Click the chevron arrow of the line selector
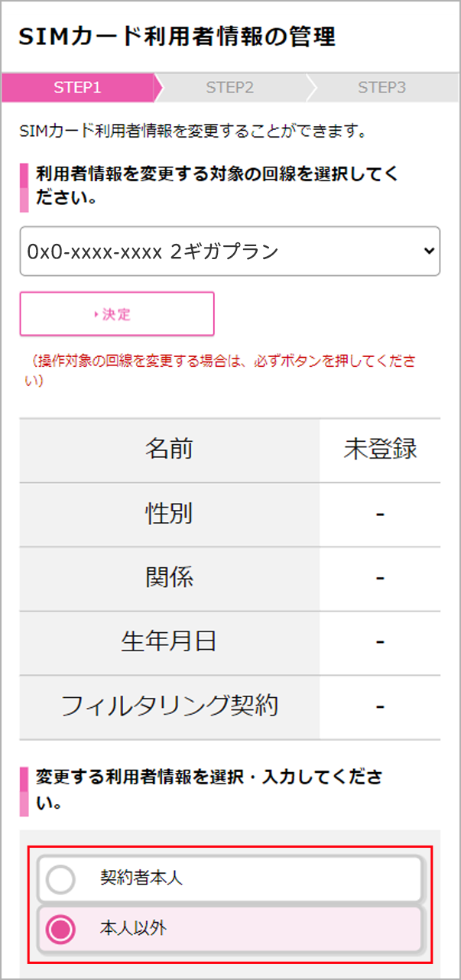The width and height of the screenshot is (461, 980). coord(428,251)
